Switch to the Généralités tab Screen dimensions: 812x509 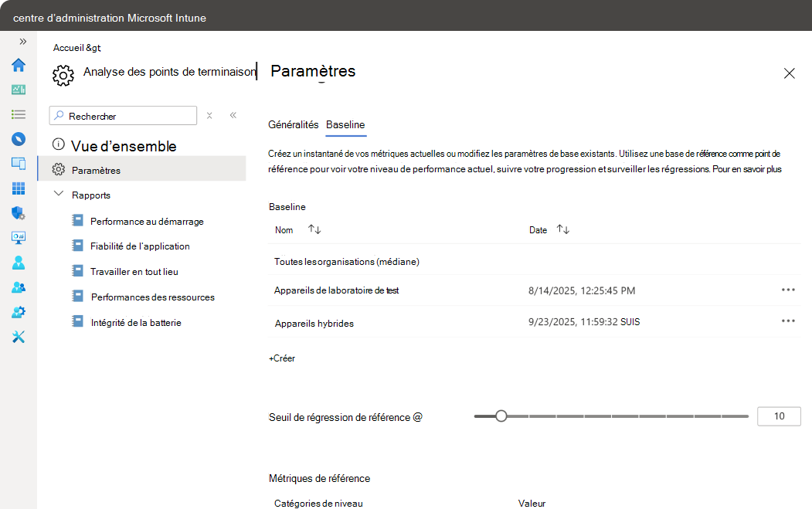293,125
